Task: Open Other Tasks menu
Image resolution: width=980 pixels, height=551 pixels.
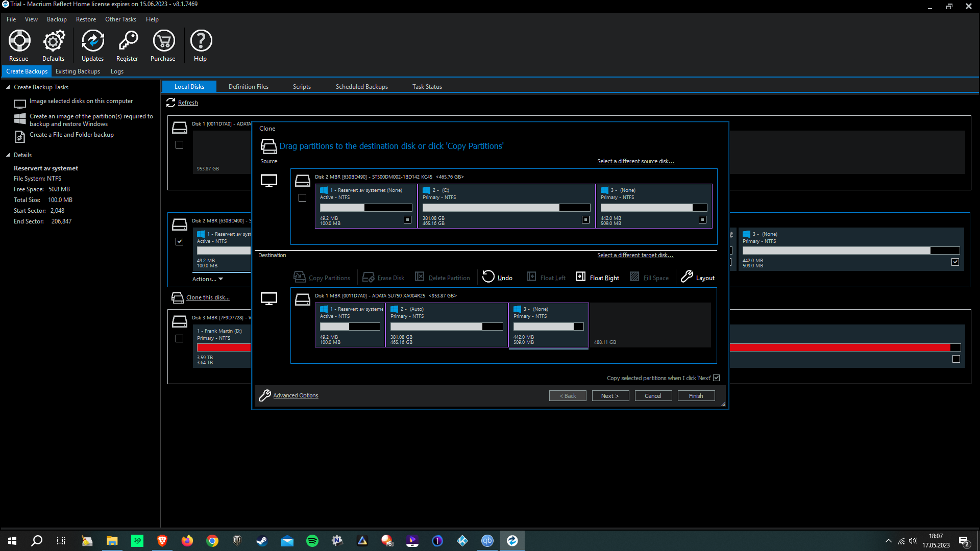Action: point(120,19)
